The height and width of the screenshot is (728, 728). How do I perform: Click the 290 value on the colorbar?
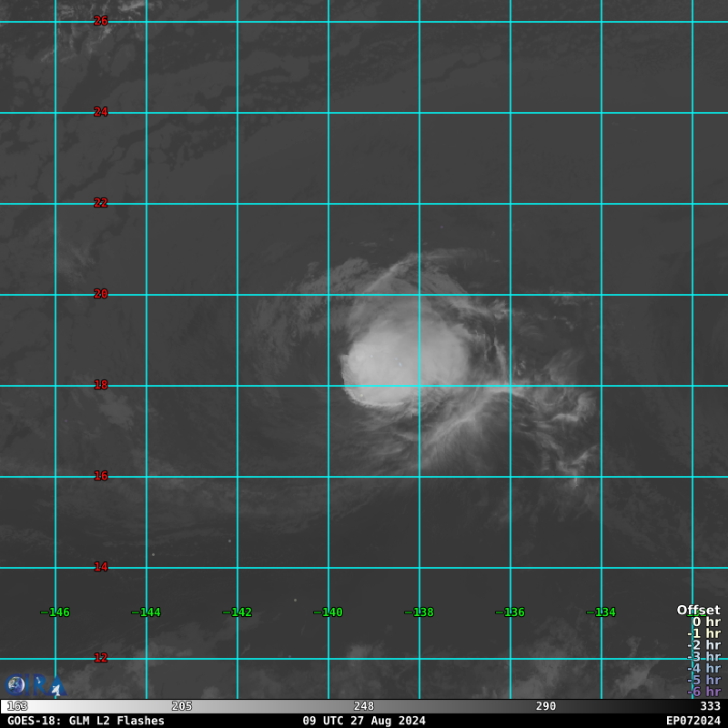pyautogui.click(x=546, y=706)
